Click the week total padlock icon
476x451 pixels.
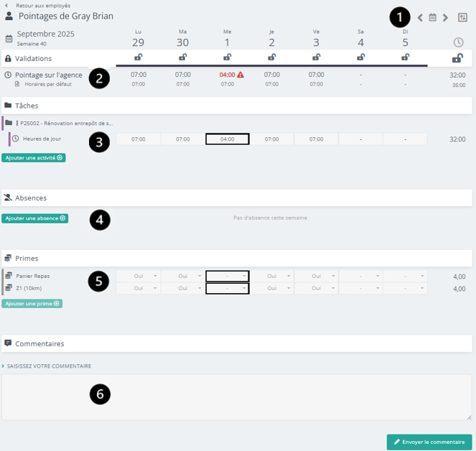point(457,58)
